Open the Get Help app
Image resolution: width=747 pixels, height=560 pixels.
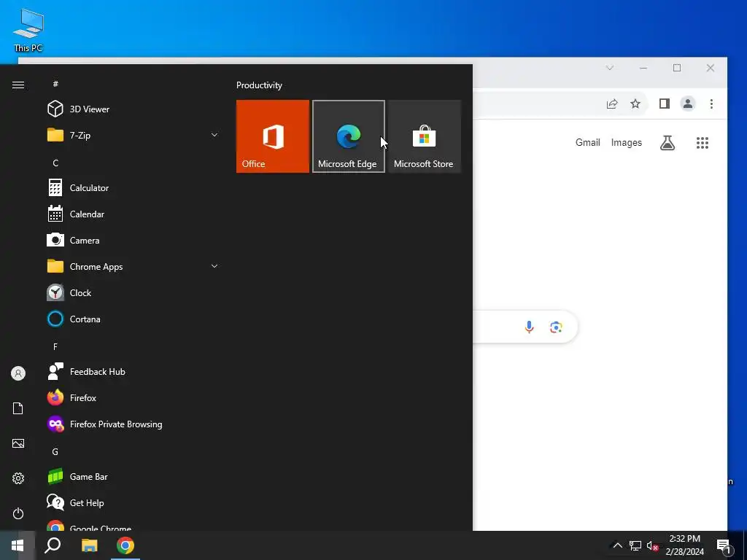(x=133, y=502)
